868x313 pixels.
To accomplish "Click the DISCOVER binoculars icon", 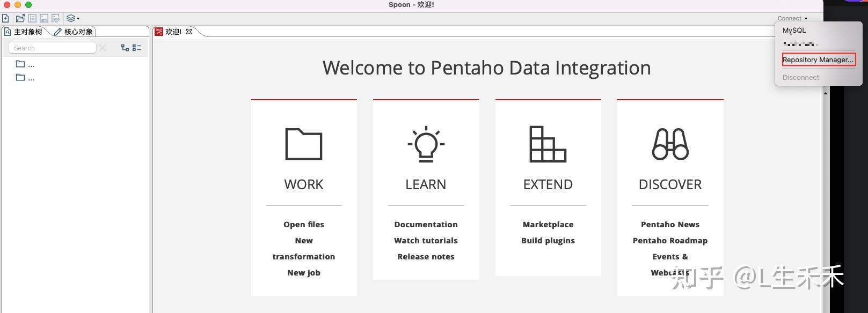I will point(670,144).
